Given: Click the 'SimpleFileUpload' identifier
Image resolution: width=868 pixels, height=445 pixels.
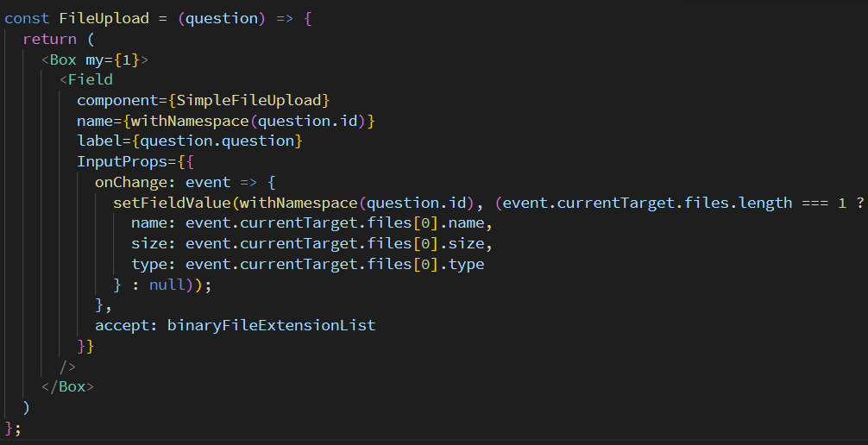Looking at the screenshot, I should [x=249, y=100].
